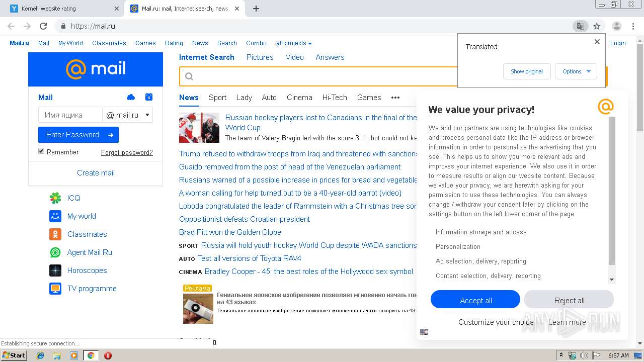Viewport: 644px width, 362px height.
Task: Click the advertisement device thumbnail
Action: (198, 309)
